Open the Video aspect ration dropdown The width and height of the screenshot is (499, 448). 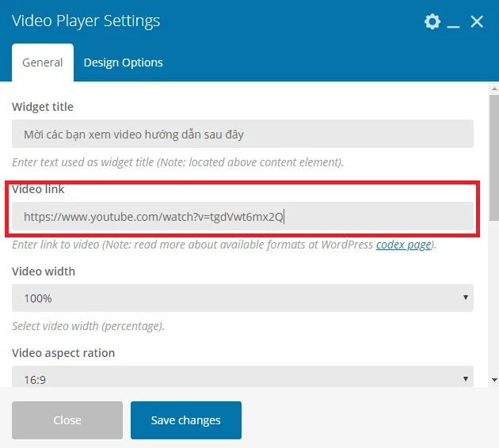tap(242, 378)
